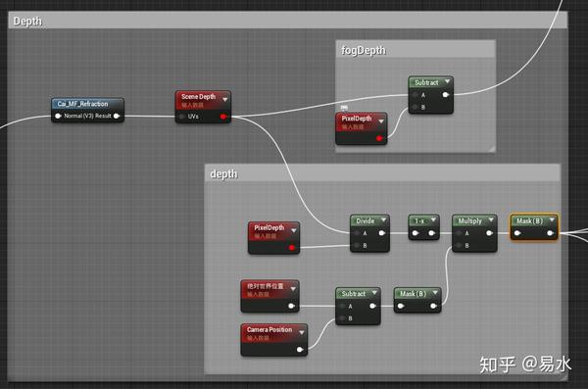Click the Camera Position white output pin
Image resolution: width=588 pixels, height=389 pixels.
click(300, 350)
